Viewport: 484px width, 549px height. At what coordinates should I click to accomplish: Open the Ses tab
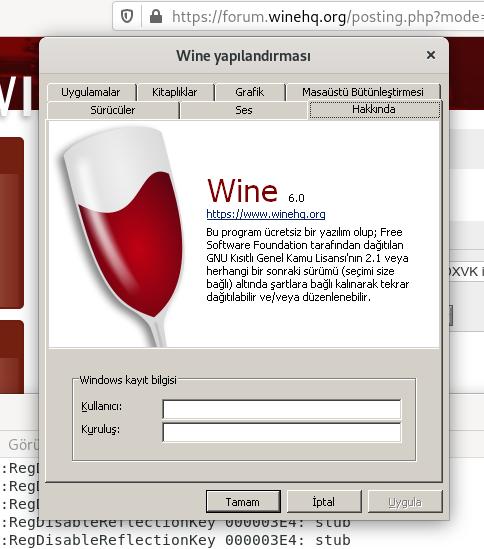(244, 110)
